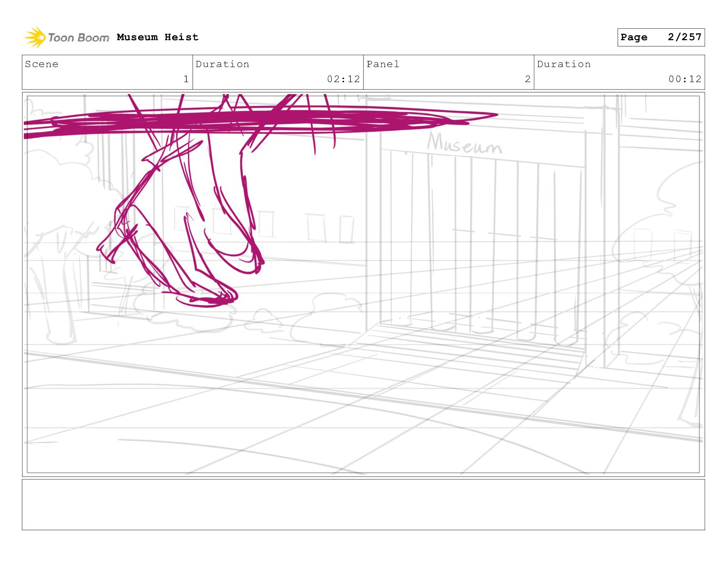Select the 'Scene' header label
The image size is (728, 563).
[x=41, y=64]
